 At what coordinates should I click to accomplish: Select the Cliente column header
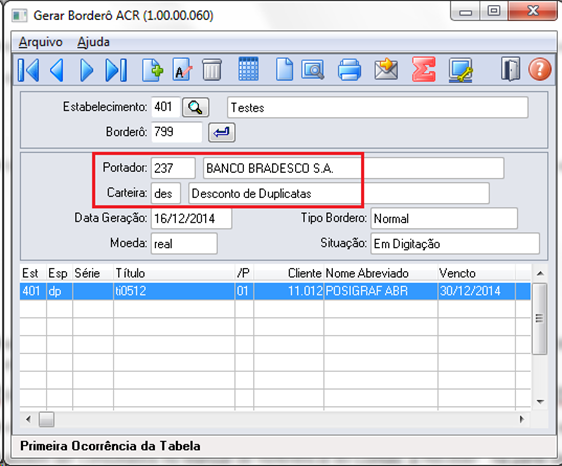point(289,273)
